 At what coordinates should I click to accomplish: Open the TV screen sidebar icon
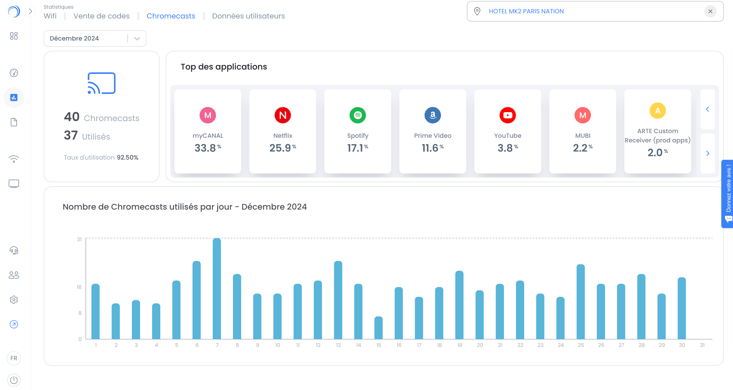click(14, 183)
